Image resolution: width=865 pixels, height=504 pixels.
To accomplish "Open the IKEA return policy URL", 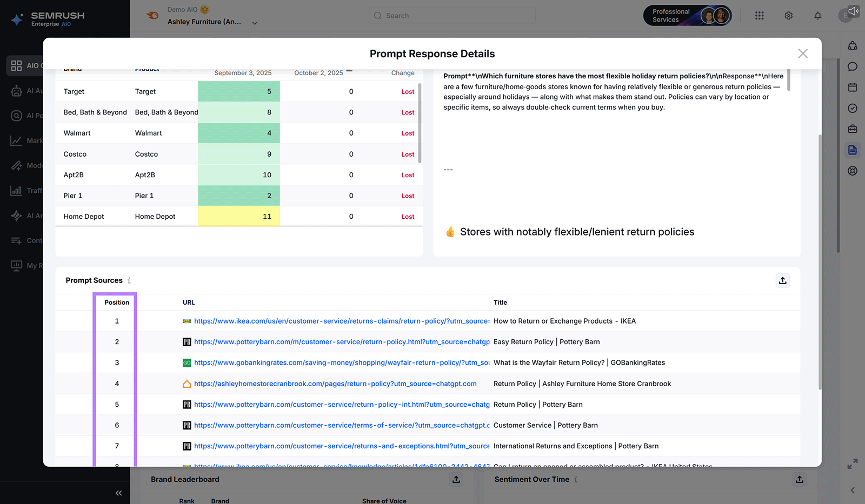I will (342, 321).
